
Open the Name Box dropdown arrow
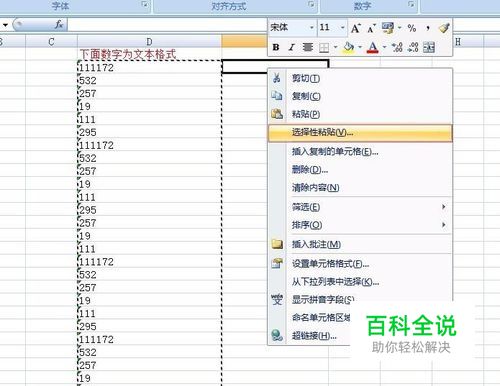coord(5,25)
